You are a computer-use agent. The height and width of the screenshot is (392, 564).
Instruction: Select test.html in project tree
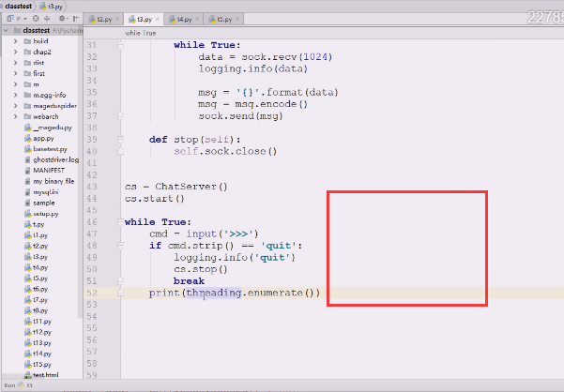coord(46,375)
